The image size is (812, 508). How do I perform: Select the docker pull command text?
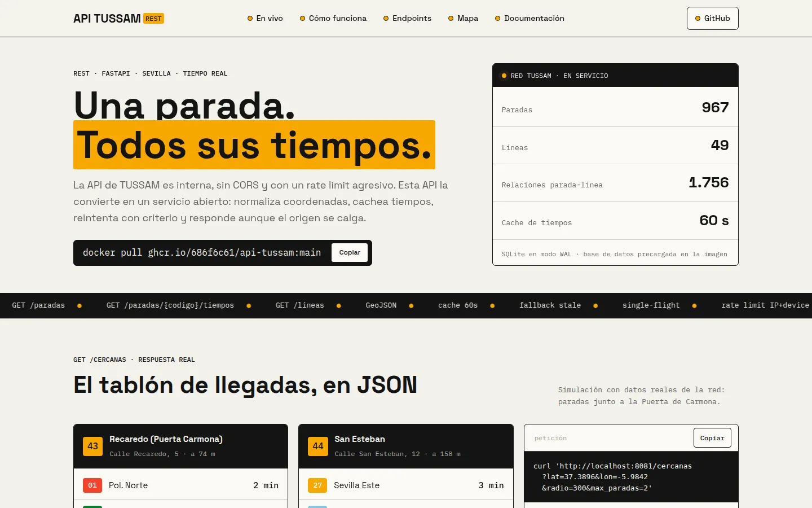point(202,252)
